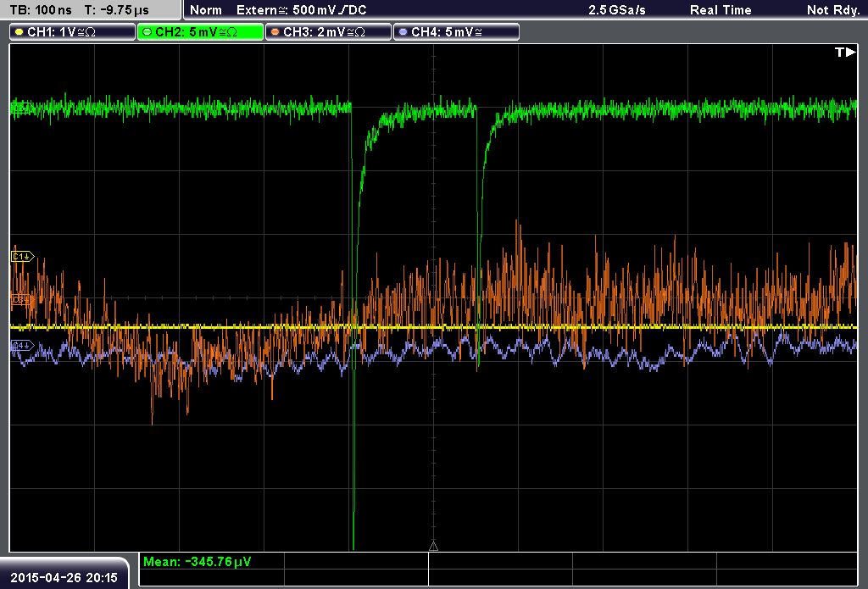The height and width of the screenshot is (589, 868).
Task: Click the T: -9.75 µs trigger offset
Action: click(117, 10)
